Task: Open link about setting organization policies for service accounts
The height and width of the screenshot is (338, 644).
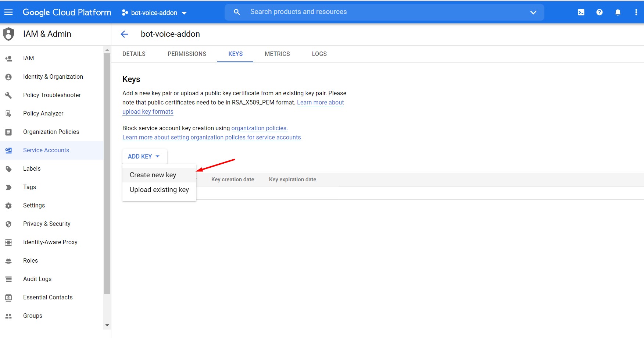Action: tap(211, 138)
